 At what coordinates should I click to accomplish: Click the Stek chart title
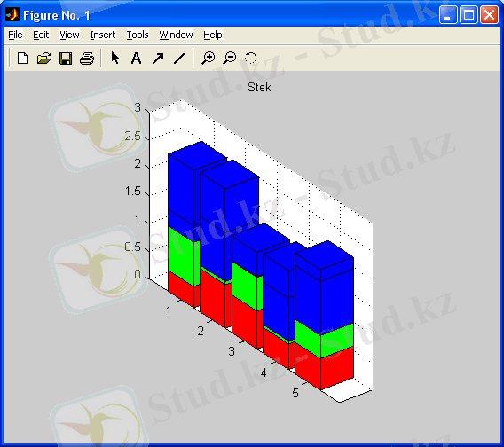point(259,88)
